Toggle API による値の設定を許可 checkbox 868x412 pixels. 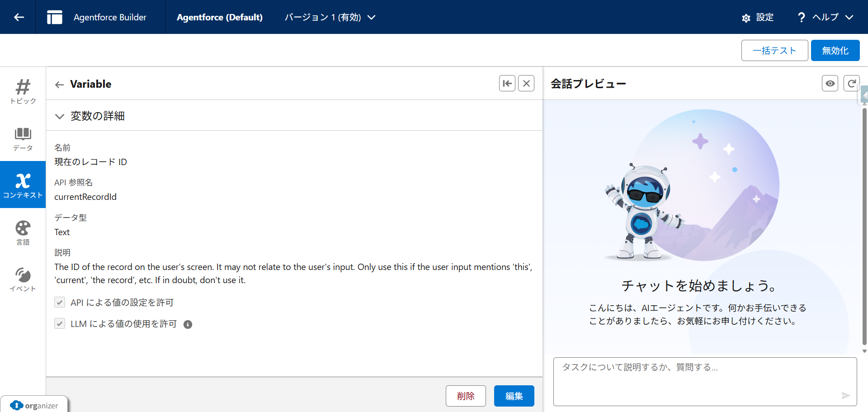pyautogui.click(x=60, y=302)
